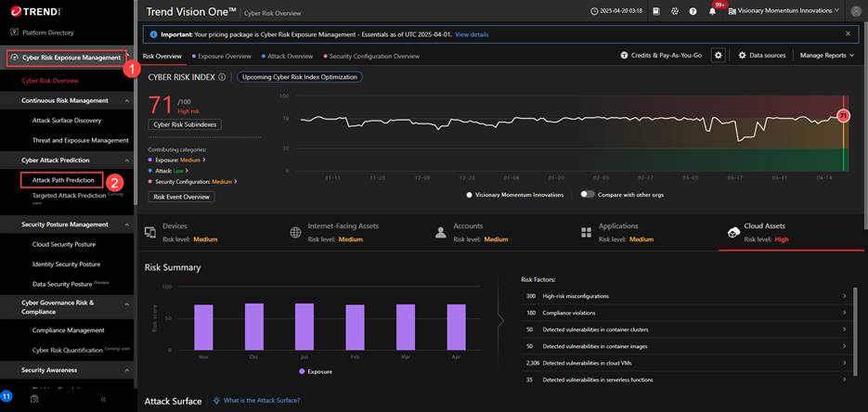Screen dimensions: 868x412
Task: Collapse the Cyber Attack Prediction section
Action: (127, 161)
